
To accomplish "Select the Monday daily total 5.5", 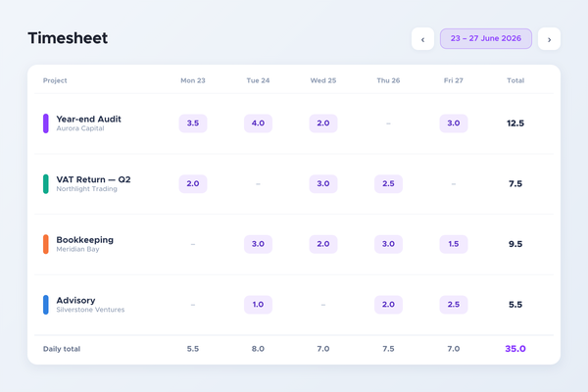I will pyautogui.click(x=193, y=349).
